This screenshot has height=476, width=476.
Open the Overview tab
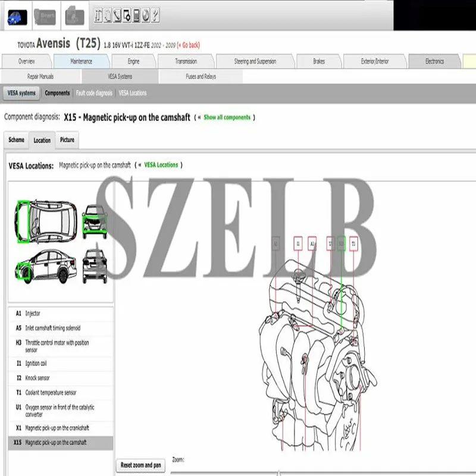pyautogui.click(x=26, y=61)
